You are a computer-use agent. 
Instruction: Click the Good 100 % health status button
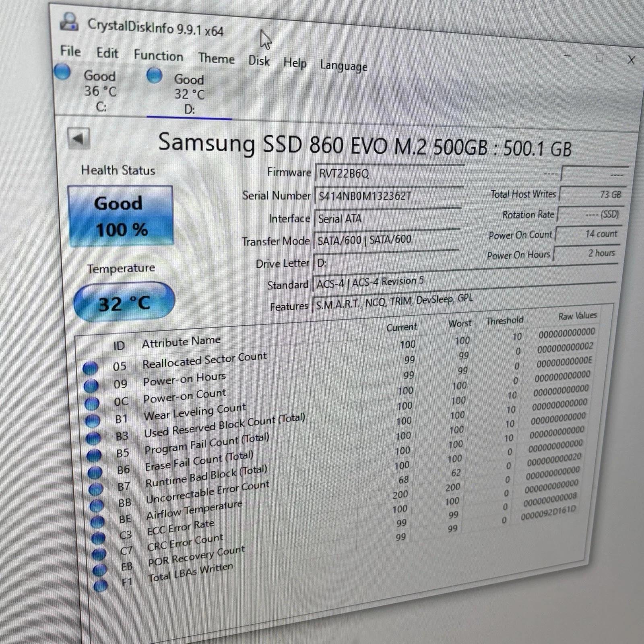(x=121, y=216)
